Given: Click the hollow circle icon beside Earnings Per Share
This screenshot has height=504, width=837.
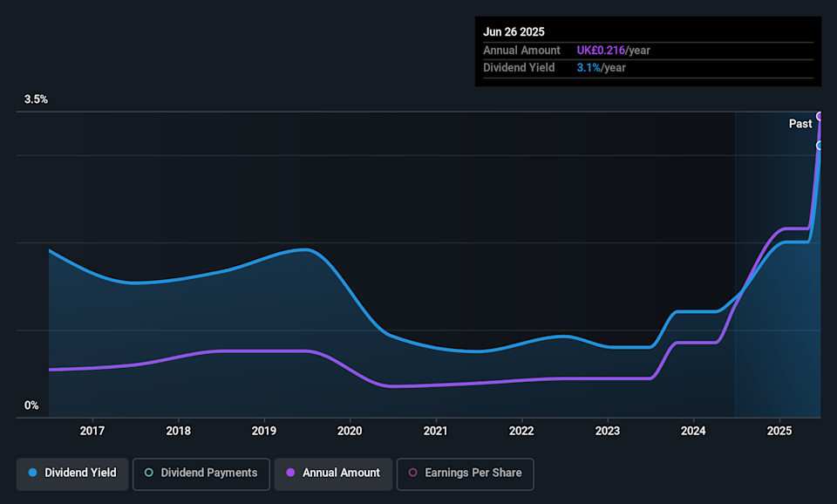Looking at the screenshot, I should [412, 473].
